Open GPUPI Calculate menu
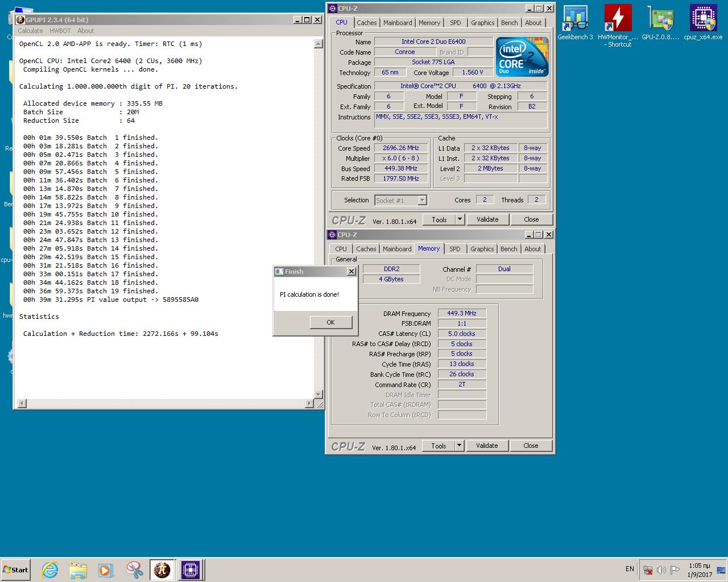This screenshot has width=728, height=582. click(x=30, y=31)
